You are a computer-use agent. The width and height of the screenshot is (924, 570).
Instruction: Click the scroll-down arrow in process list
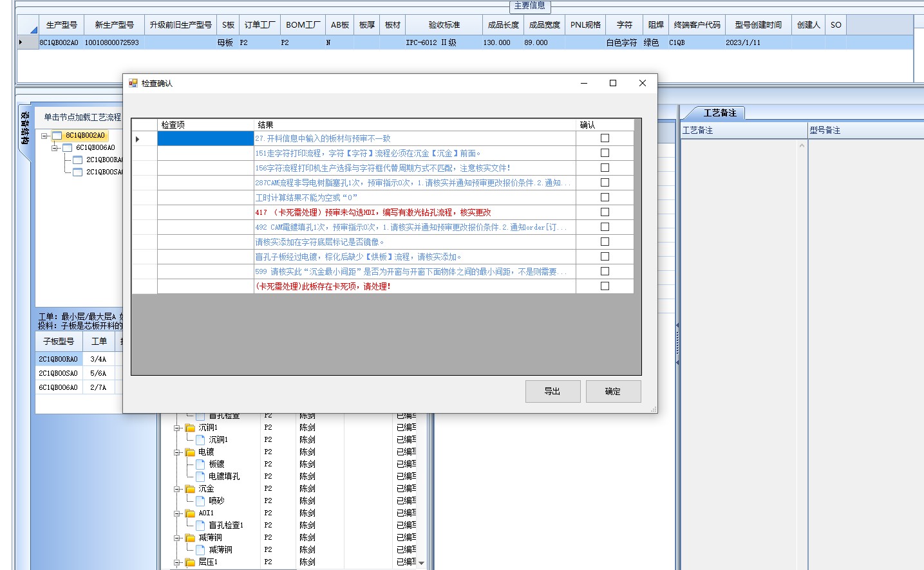coord(422,563)
